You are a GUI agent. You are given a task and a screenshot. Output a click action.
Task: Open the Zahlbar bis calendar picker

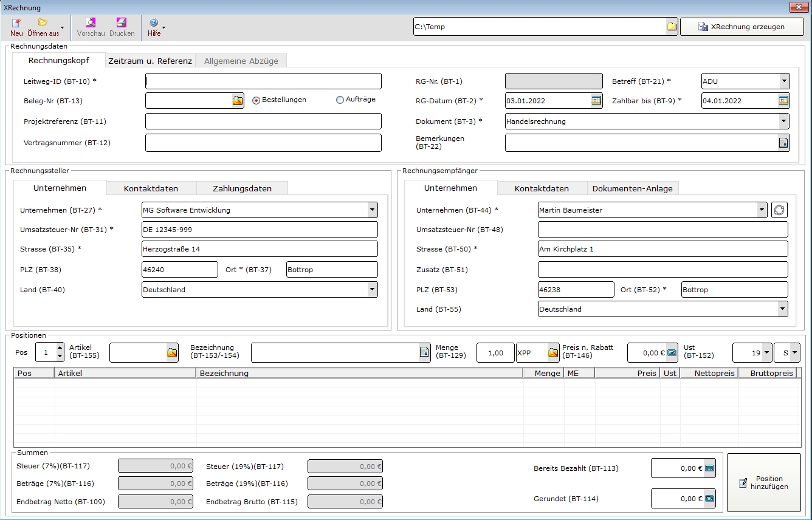point(783,100)
